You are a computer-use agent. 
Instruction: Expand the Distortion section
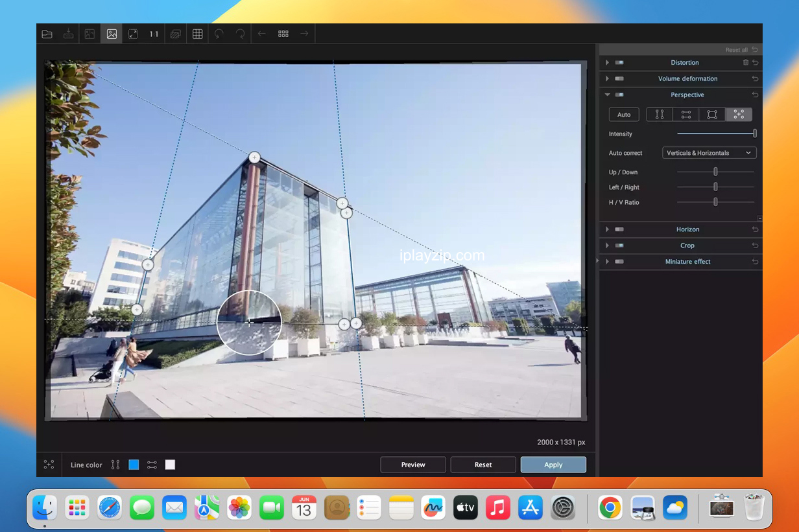pos(607,63)
